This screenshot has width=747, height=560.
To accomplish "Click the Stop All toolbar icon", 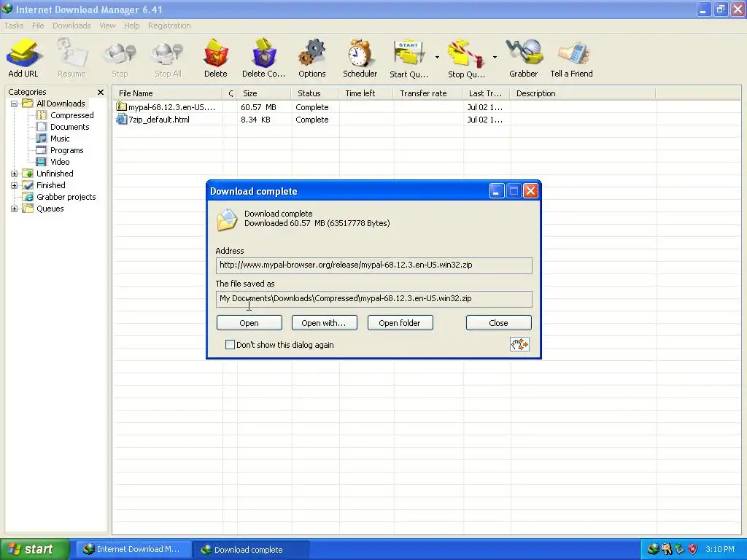I will [168, 54].
